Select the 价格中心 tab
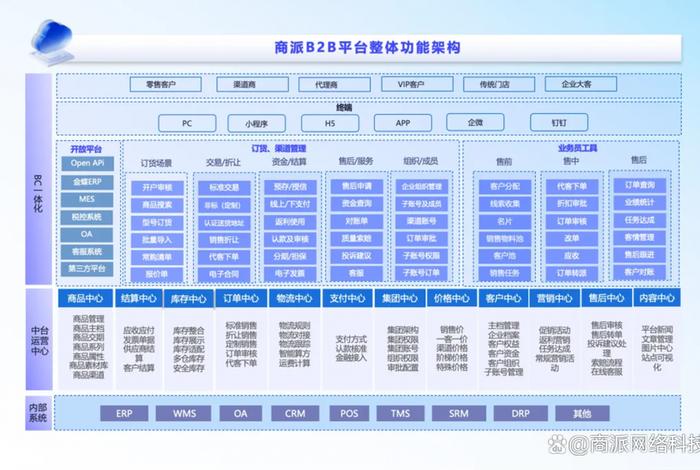 [x=451, y=298]
